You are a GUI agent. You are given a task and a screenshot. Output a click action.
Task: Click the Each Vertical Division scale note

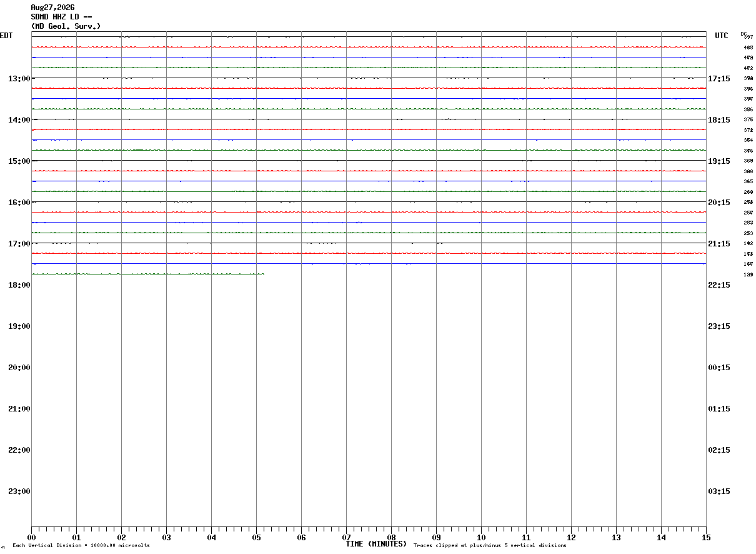point(81,545)
